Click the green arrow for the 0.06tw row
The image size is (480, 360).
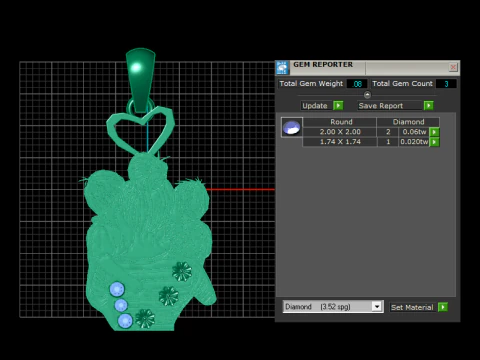click(x=434, y=132)
